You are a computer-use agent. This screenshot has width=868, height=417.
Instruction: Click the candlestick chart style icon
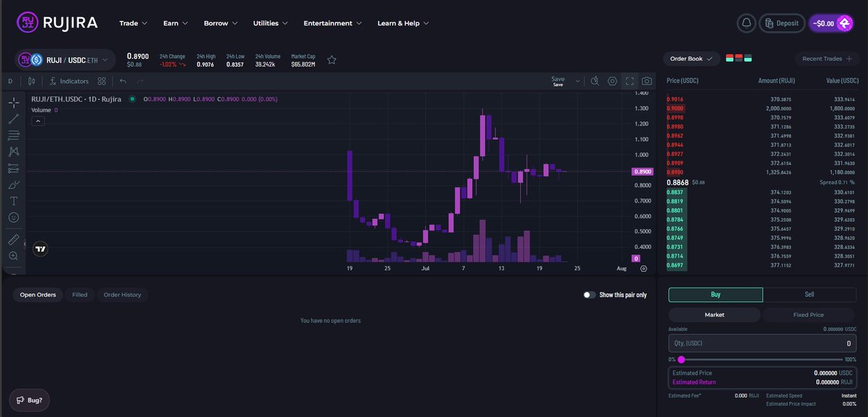(x=31, y=82)
